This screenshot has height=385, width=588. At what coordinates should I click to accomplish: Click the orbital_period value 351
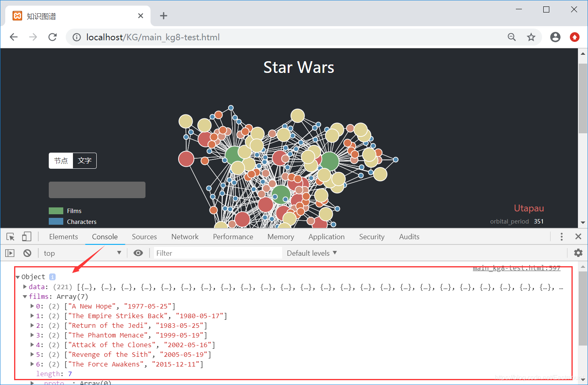539,221
